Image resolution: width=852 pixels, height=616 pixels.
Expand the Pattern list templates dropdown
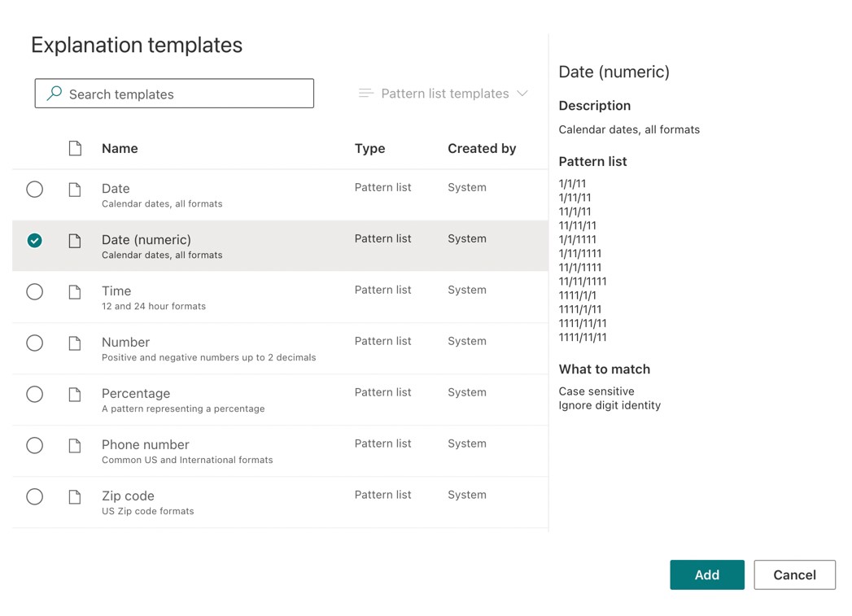coord(524,94)
